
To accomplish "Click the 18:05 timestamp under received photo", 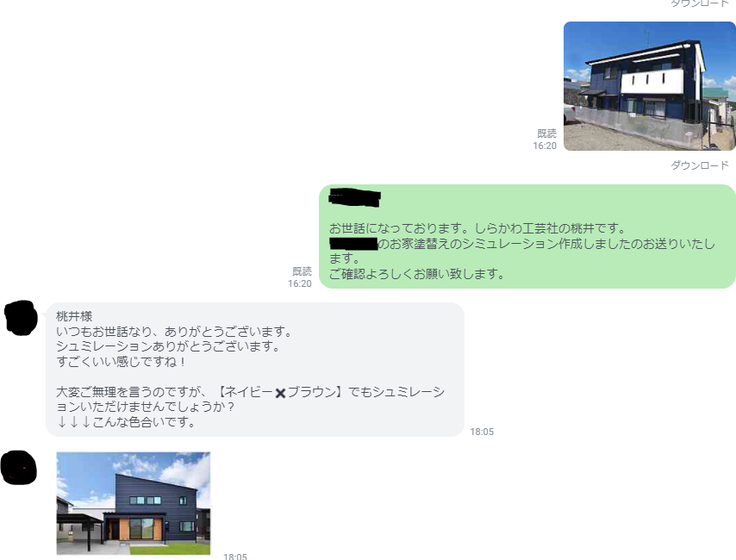I will tap(235, 557).
